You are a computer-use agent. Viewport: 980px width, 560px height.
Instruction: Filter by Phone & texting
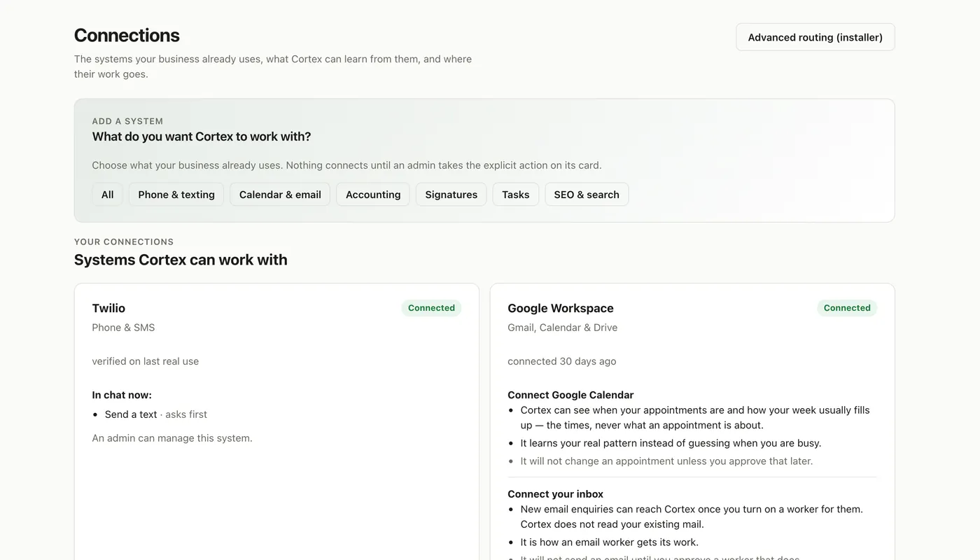(176, 195)
